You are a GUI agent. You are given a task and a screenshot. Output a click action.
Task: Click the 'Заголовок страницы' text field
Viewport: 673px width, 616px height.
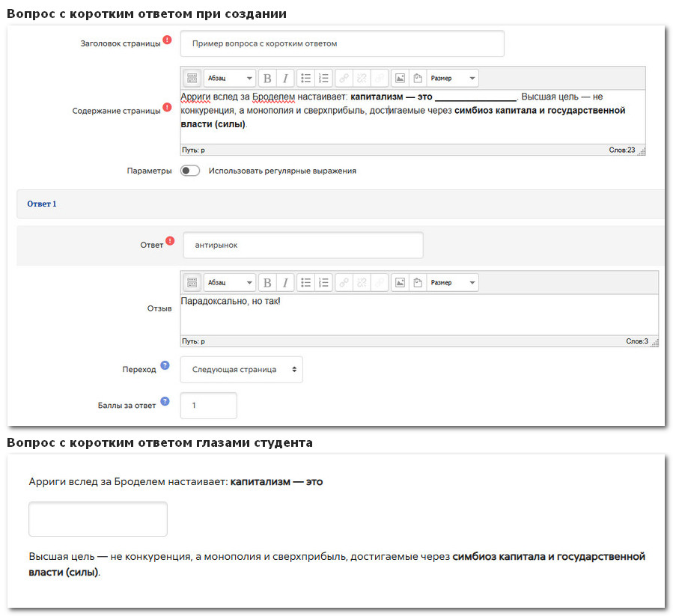pos(342,43)
